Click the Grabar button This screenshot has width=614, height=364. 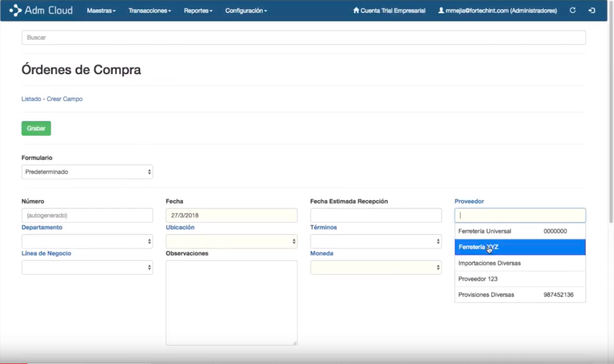click(36, 128)
